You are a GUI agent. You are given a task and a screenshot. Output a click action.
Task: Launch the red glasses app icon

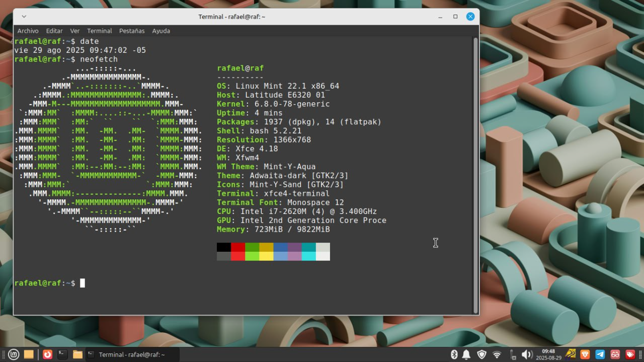coord(615,354)
